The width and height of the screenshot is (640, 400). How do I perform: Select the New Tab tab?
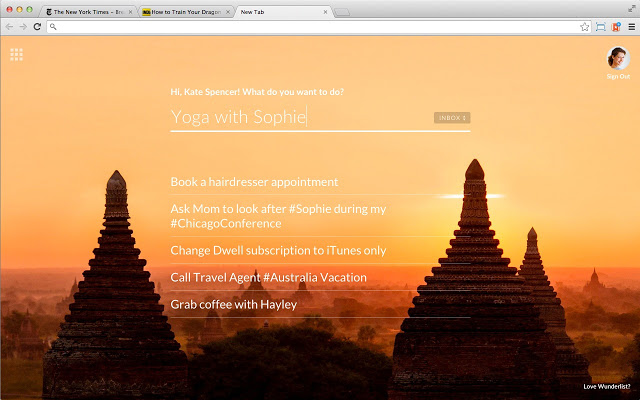tap(282, 12)
